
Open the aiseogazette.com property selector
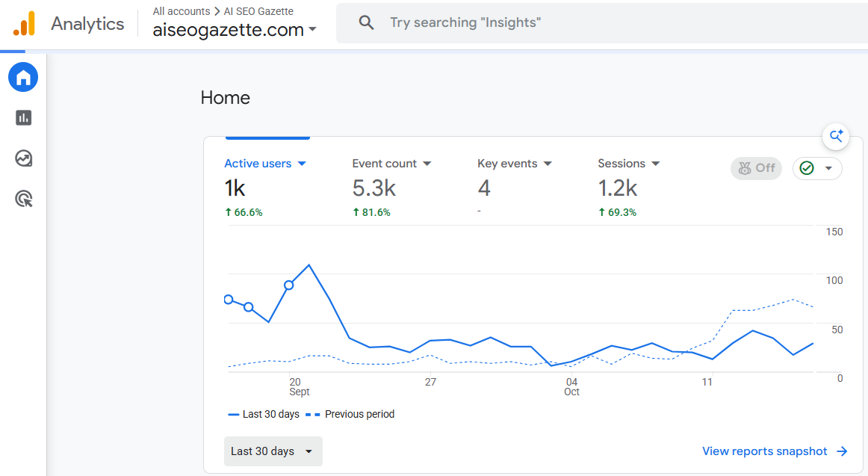(234, 29)
